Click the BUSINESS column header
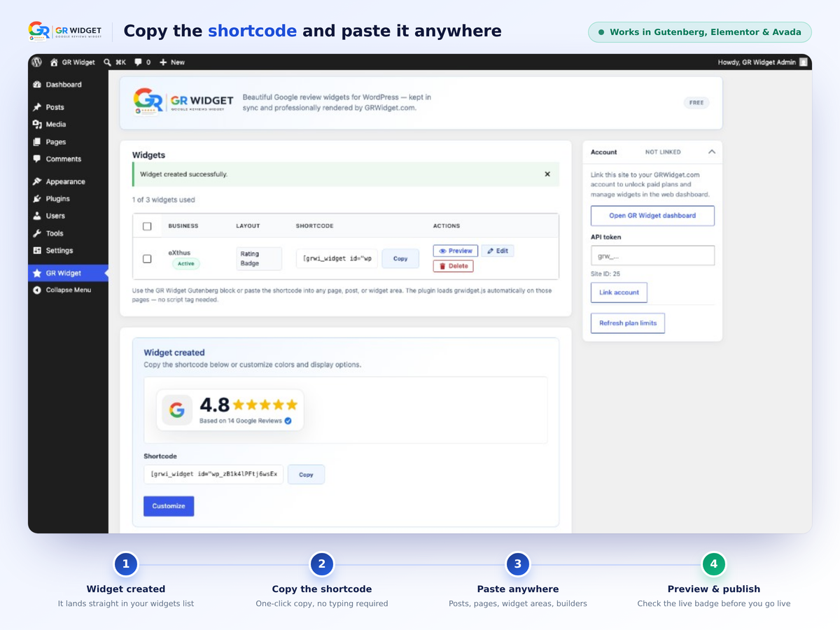The width and height of the screenshot is (840, 630). click(x=183, y=226)
